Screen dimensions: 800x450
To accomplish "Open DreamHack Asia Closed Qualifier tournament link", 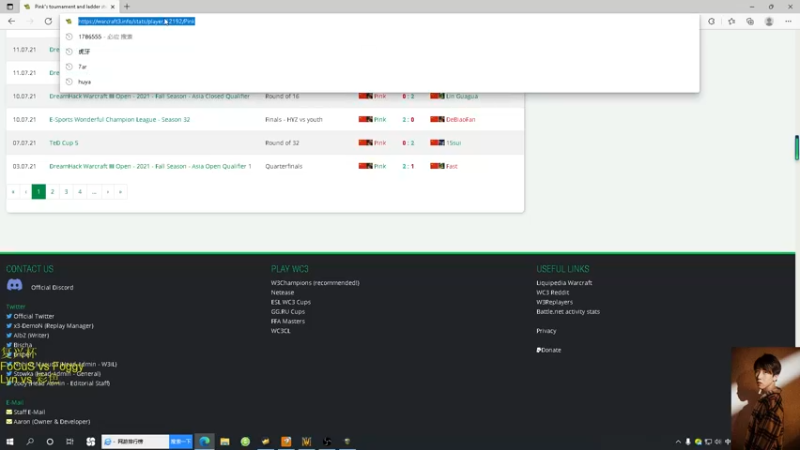I will point(149,96).
